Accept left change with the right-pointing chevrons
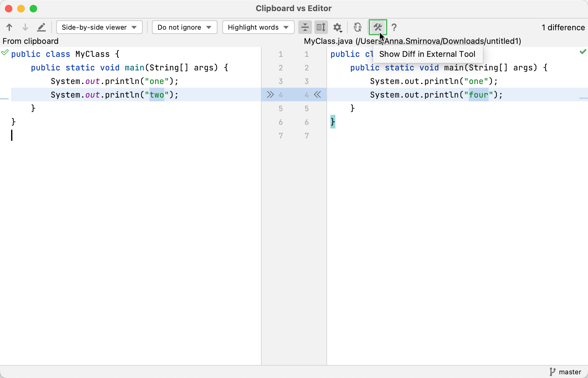The height and width of the screenshot is (378, 588). 270,94
